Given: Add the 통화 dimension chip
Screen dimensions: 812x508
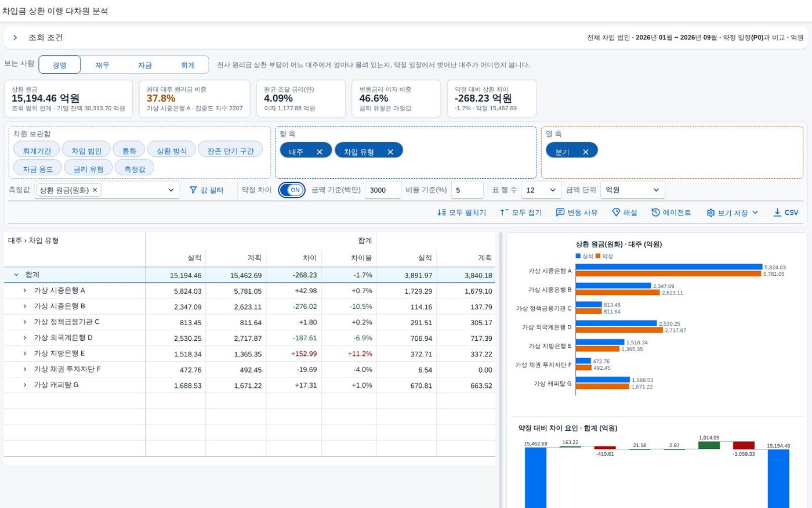Looking at the screenshot, I should tap(129, 150).
